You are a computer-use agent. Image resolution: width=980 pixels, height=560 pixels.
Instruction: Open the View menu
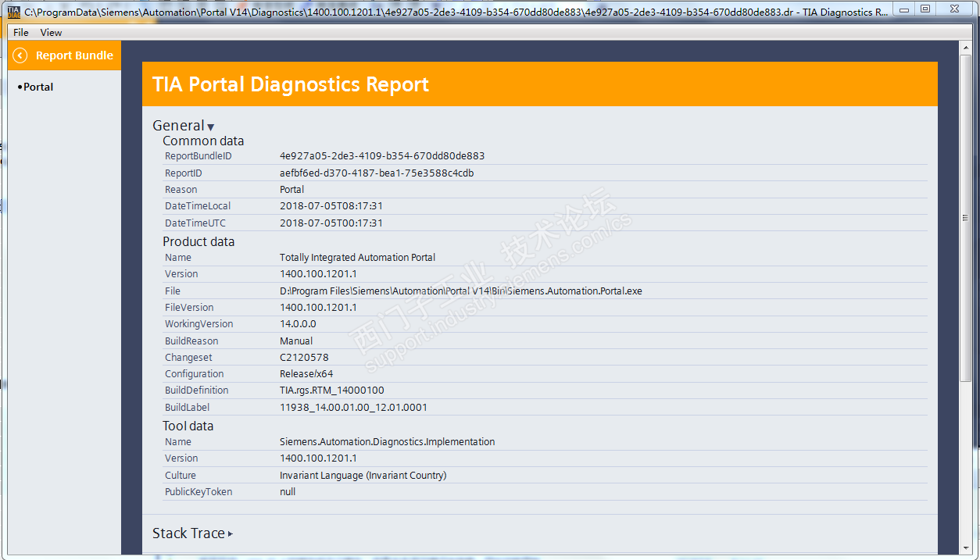coord(51,32)
